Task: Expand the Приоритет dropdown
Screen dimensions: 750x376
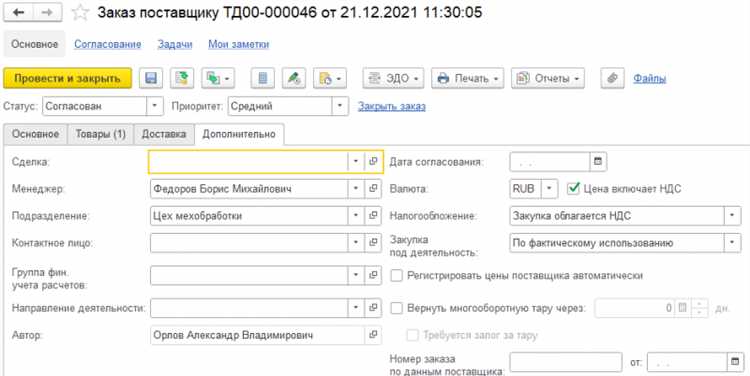Action: tap(340, 106)
